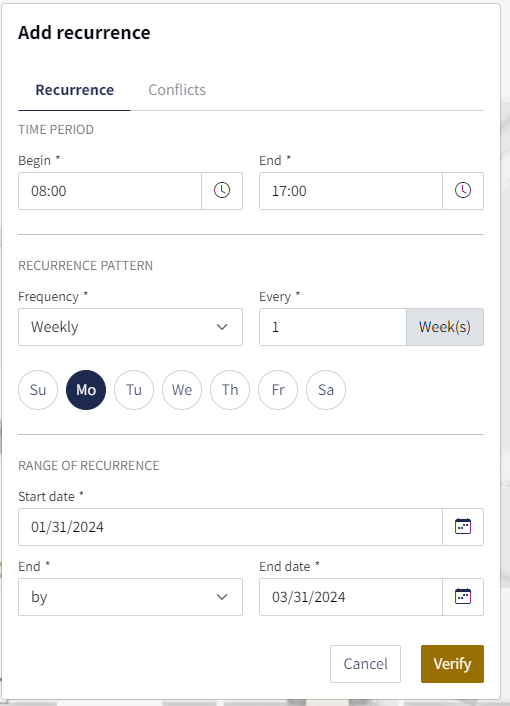The height and width of the screenshot is (706, 510).
Task: Expand the End dropdown showing by
Action: tap(131, 597)
